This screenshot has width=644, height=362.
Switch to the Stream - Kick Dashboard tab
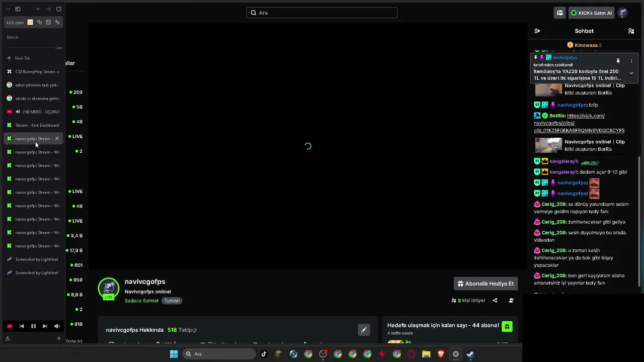tap(33, 125)
